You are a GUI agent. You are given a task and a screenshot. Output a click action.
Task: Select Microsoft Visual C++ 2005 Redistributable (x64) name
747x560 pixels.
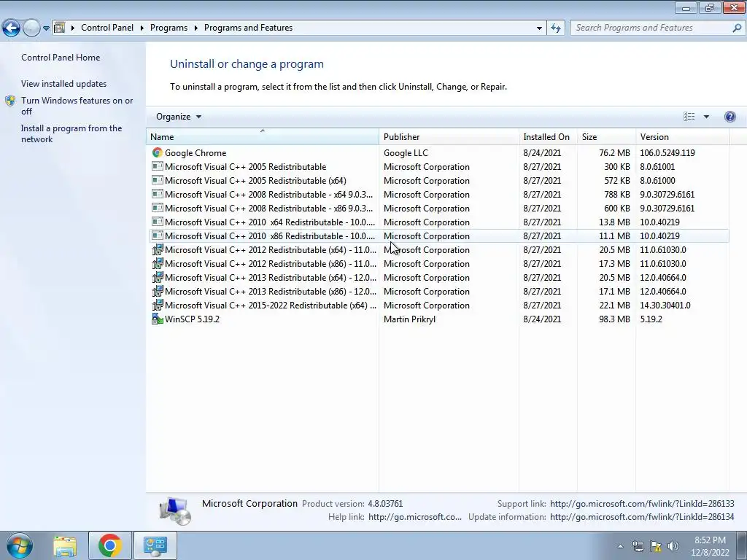click(255, 181)
